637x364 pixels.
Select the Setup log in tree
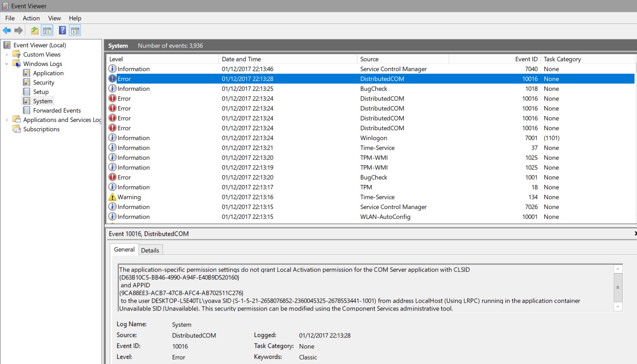click(41, 92)
